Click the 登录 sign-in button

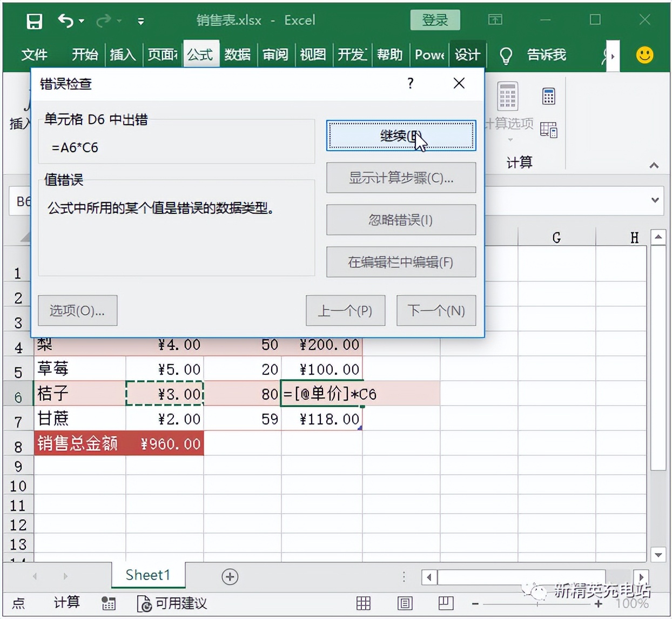coord(435,20)
